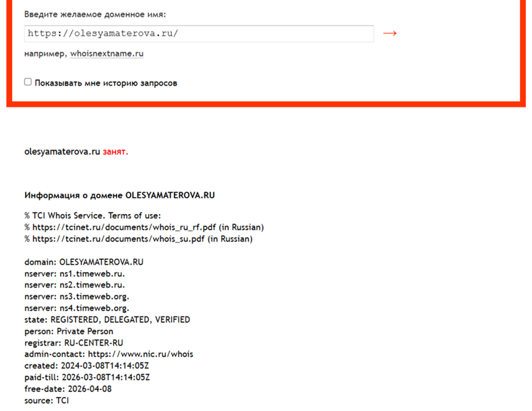Viewport: 532px width, 411px height.
Task: Focus the domain name input field
Action: pyautogui.click(x=199, y=34)
